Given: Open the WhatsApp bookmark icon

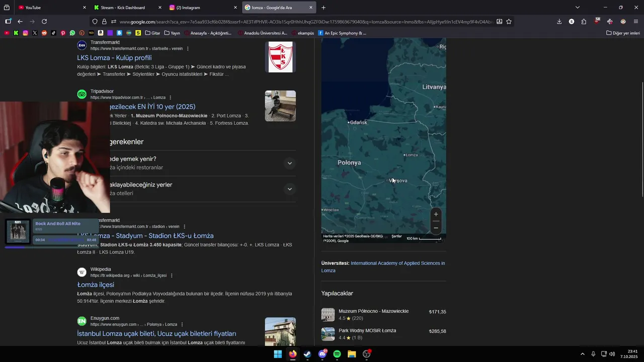Looking at the screenshot, I should pos(72,33).
